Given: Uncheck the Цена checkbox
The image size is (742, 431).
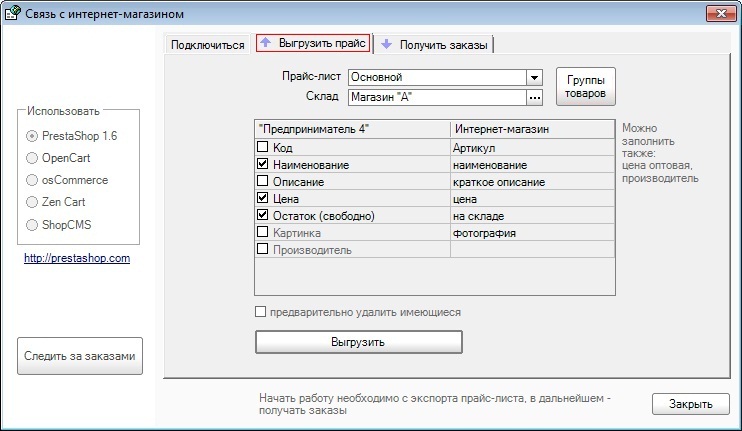Looking at the screenshot, I should [x=262, y=198].
